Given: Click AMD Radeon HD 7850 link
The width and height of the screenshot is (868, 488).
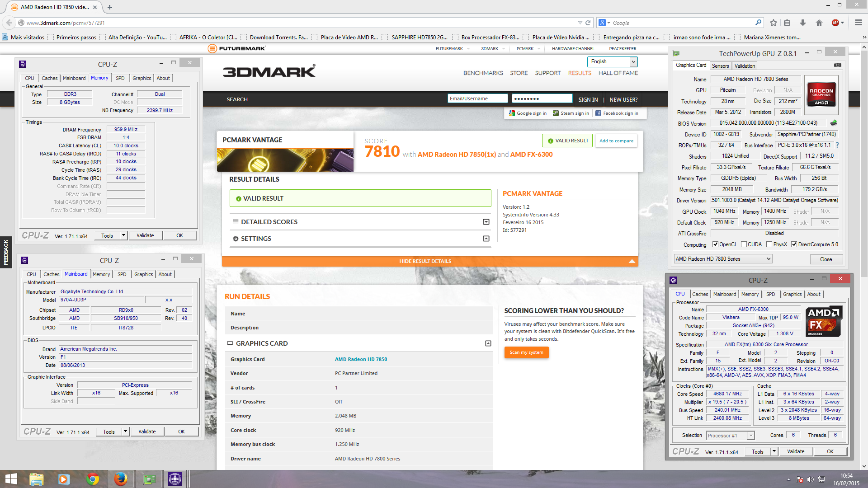Looking at the screenshot, I should 361,359.
